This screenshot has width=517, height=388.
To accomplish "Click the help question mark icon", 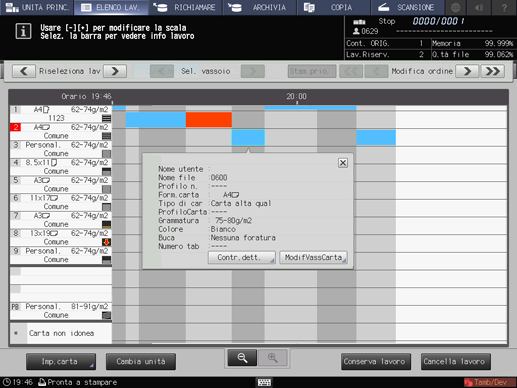I will click(504, 7).
